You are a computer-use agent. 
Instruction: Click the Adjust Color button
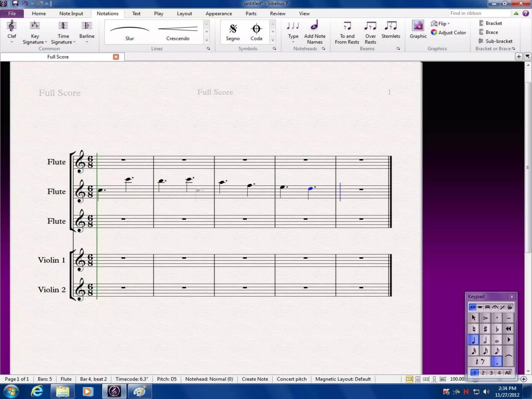(449, 32)
